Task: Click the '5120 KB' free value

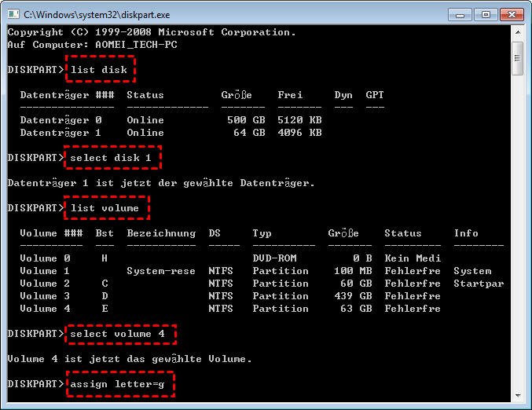Action: point(299,120)
